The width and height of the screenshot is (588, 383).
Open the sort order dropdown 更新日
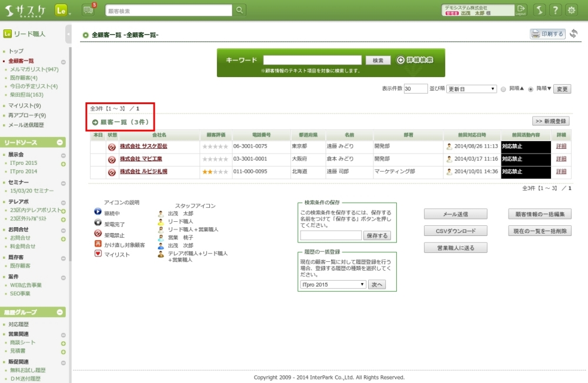(472, 89)
